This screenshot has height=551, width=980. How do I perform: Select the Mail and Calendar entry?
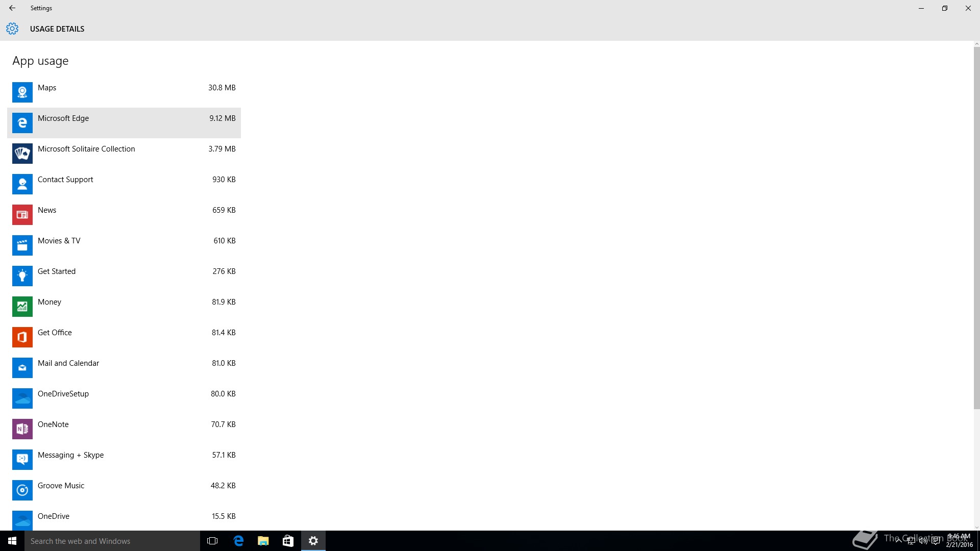(x=124, y=367)
